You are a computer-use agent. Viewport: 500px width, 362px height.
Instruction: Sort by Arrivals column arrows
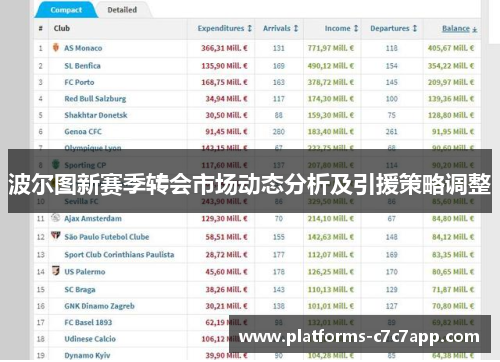pyautogui.click(x=296, y=28)
